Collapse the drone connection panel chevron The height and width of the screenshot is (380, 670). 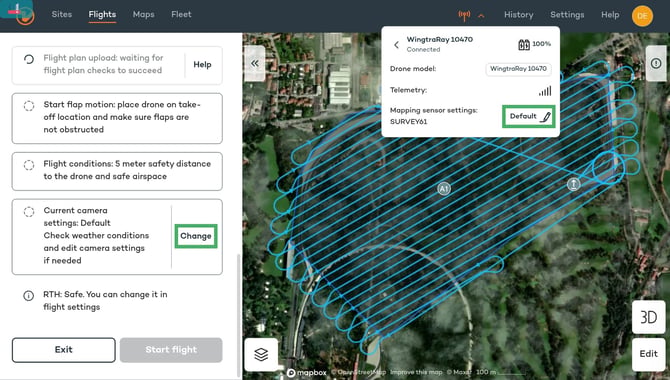pyautogui.click(x=481, y=16)
